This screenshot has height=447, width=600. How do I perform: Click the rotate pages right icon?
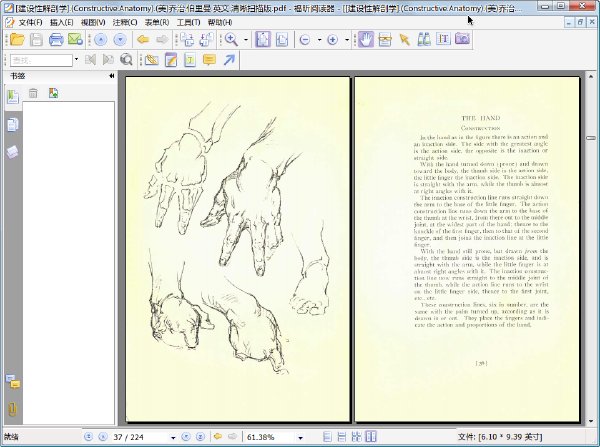(x=207, y=39)
